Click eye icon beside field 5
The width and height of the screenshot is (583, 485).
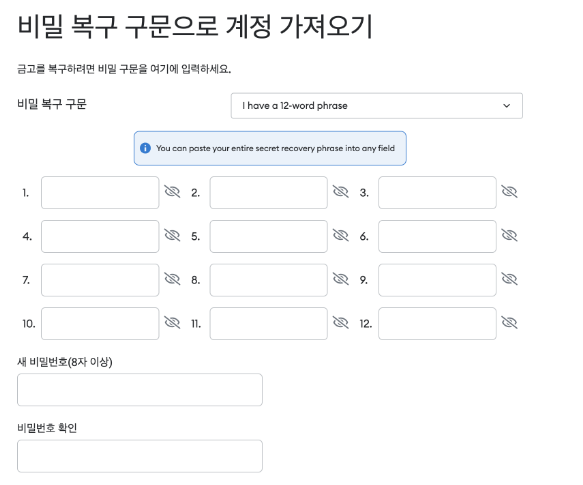point(341,235)
